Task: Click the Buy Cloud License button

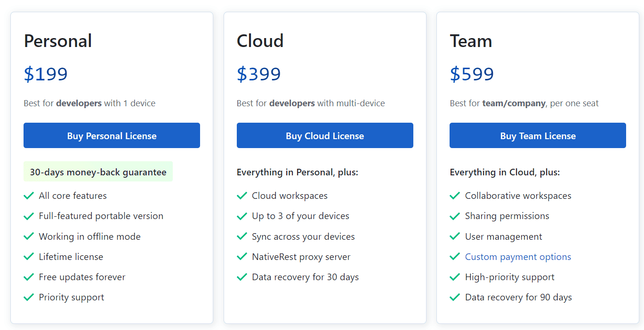Action: (x=325, y=135)
